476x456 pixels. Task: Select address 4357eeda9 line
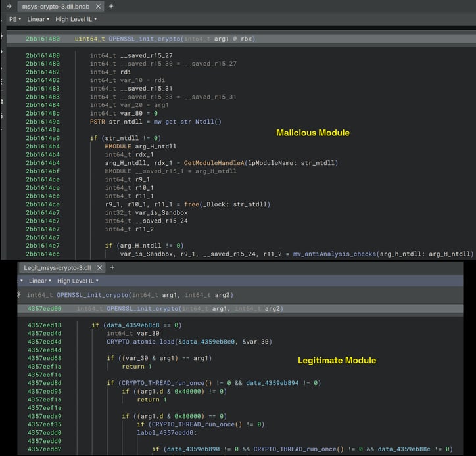coord(44,417)
